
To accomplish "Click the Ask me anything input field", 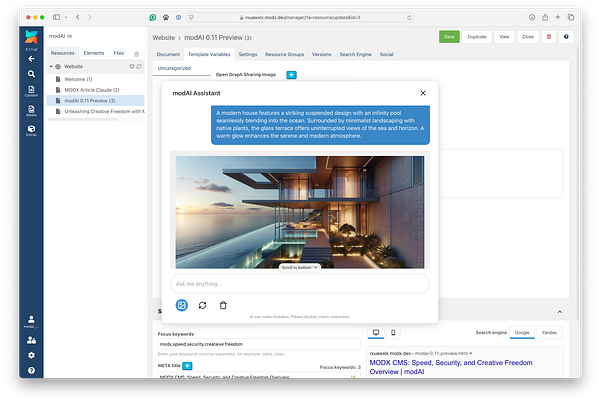I will [x=300, y=284].
